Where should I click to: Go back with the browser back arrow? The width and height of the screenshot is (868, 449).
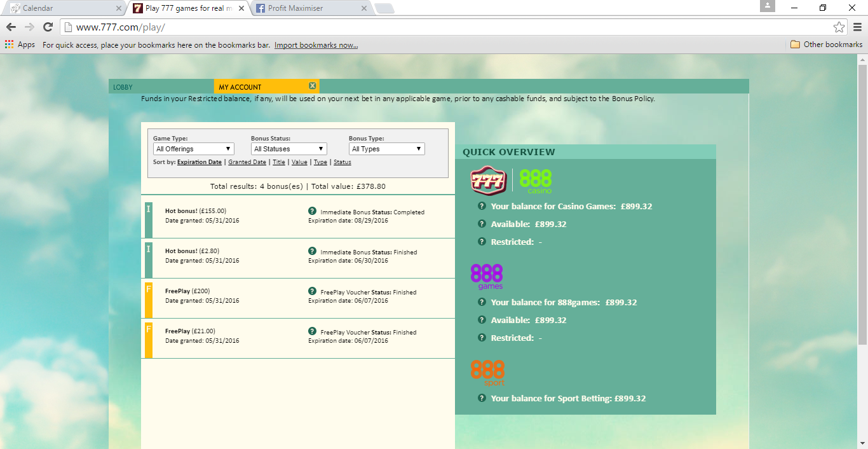pos(10,27)
